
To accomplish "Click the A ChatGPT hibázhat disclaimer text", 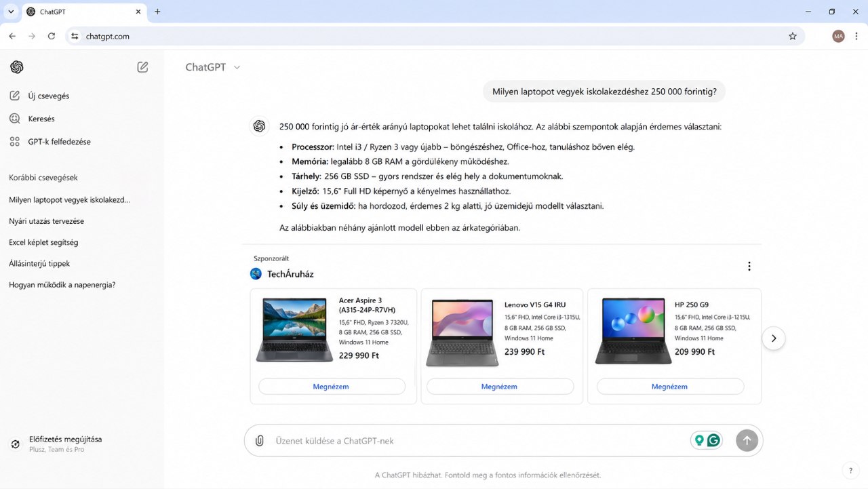I will pos(488,475).
